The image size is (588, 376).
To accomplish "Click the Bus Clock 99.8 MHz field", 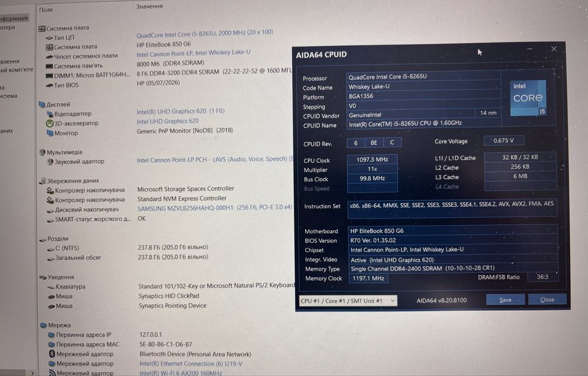I will pos(372,179).
